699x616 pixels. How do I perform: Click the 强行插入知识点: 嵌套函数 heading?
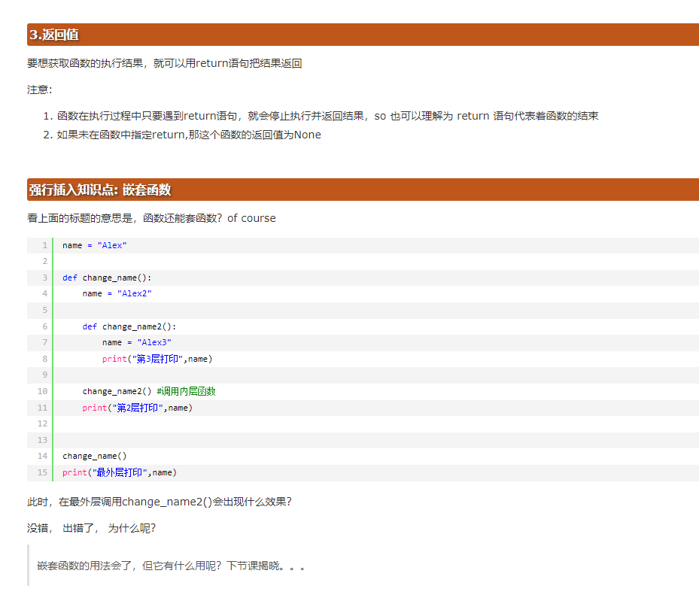point(100,190)
